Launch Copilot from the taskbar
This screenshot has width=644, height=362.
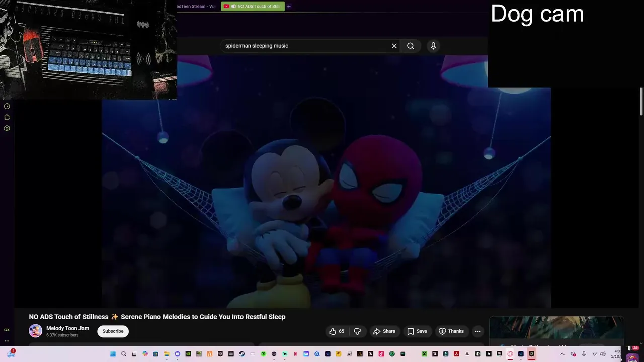pyautogui.click(x=145, y=354)
